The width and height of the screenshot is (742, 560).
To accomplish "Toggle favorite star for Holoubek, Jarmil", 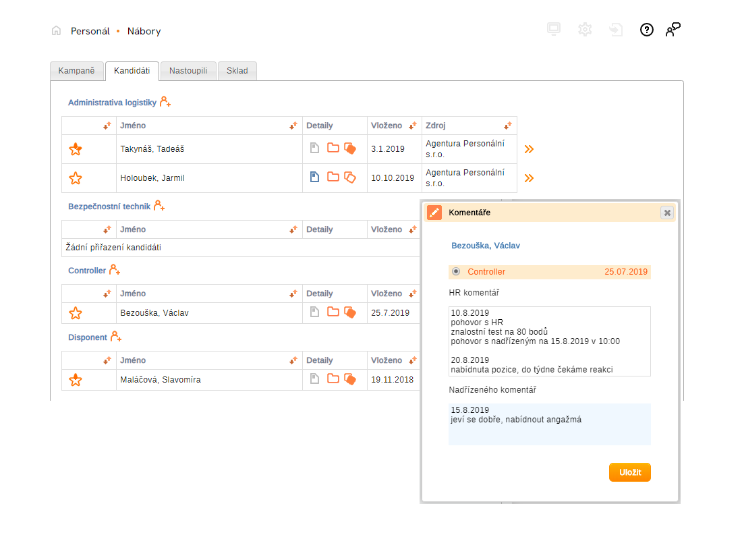I will coord(76,178).
